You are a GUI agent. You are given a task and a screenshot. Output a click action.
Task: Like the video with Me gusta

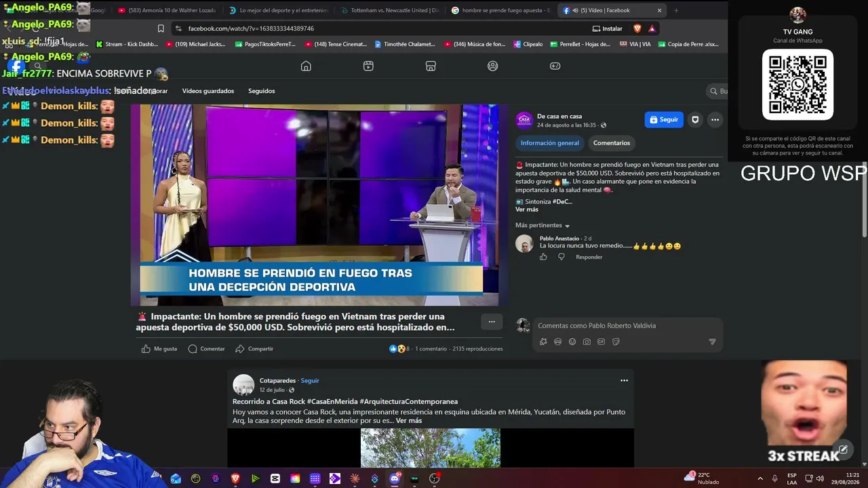(159, 349)
